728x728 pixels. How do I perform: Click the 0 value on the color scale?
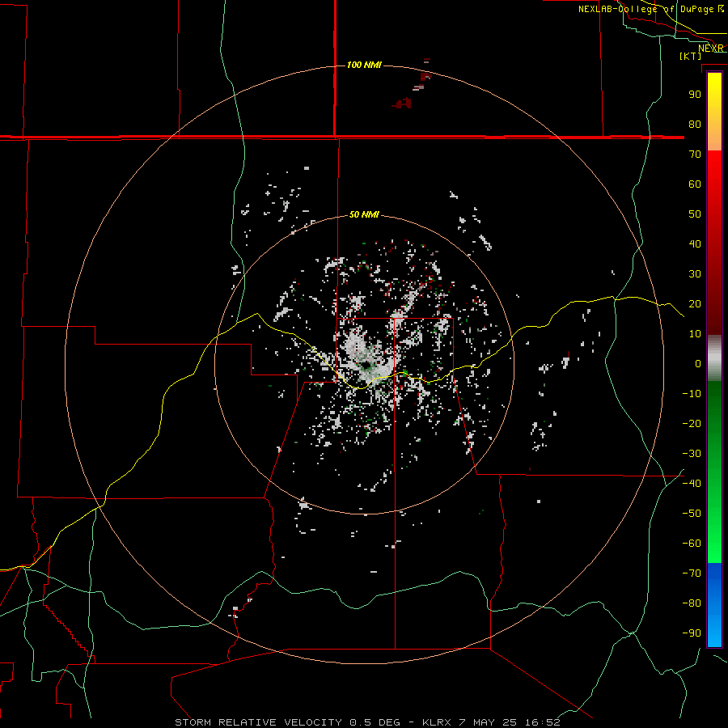tap(698, 363)
